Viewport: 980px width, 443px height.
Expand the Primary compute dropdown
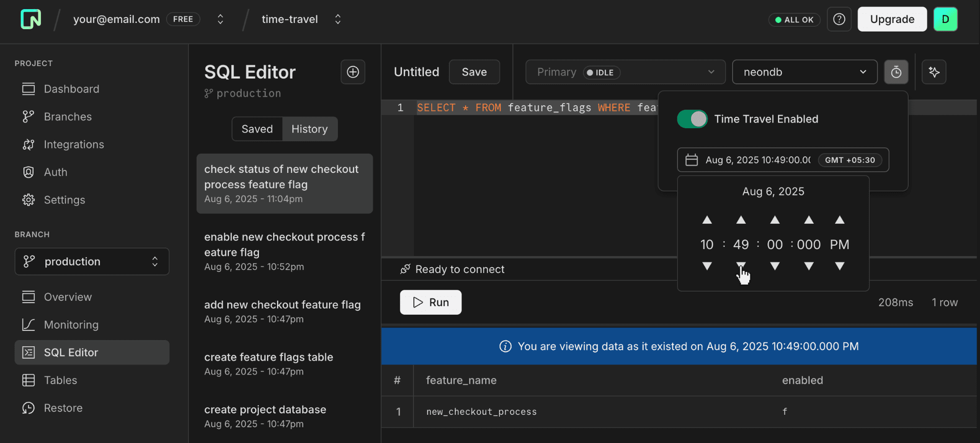(625, 72)
